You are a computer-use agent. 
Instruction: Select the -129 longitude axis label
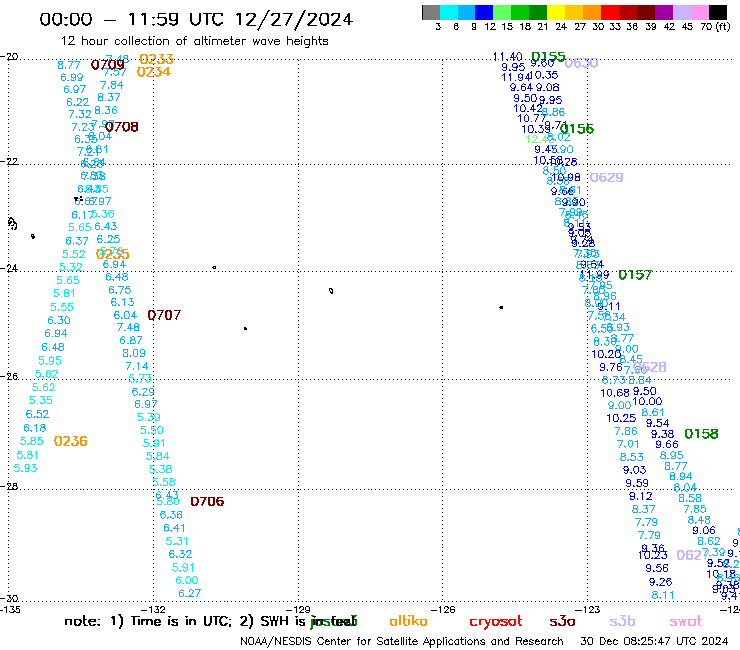(298, 609)
